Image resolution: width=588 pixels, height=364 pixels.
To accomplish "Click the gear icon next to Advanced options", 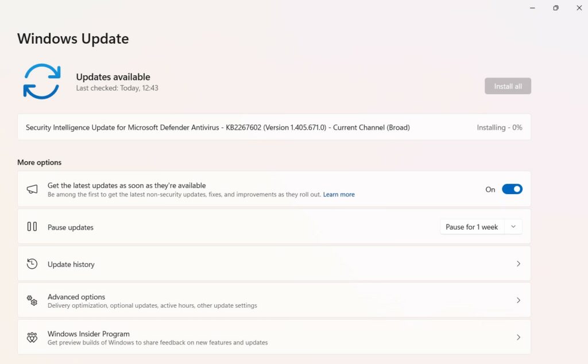I will [x=32, y=300].
